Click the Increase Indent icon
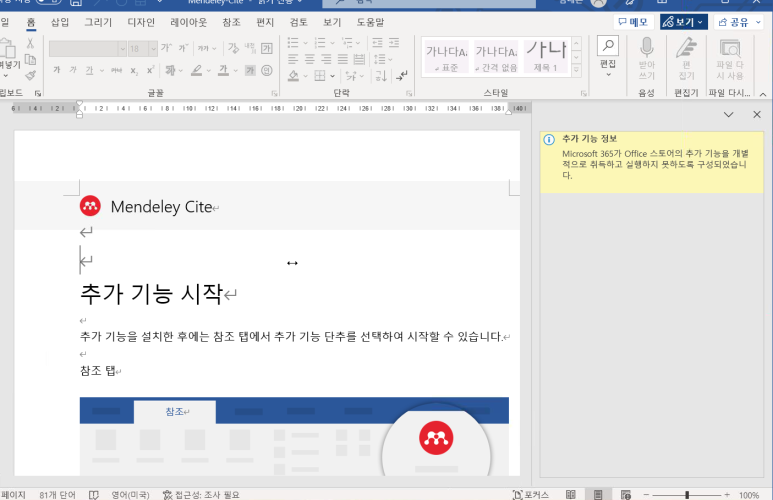The image size is (773, 500). [394, 42]
